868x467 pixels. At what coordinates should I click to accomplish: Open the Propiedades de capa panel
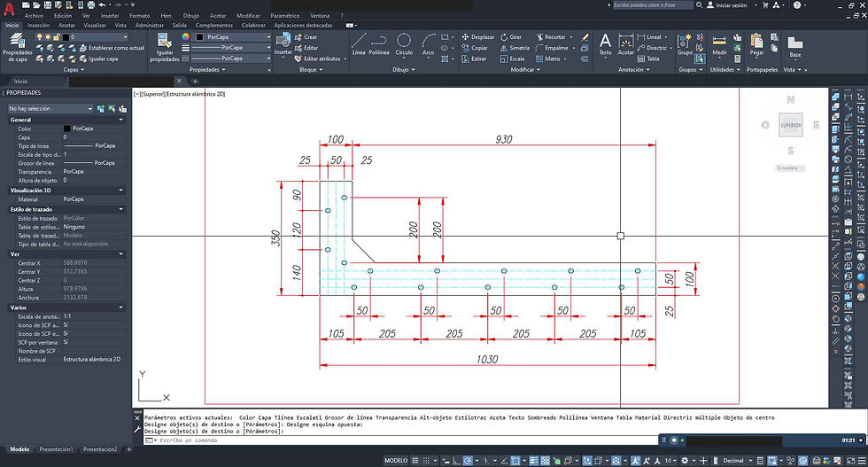17,48
